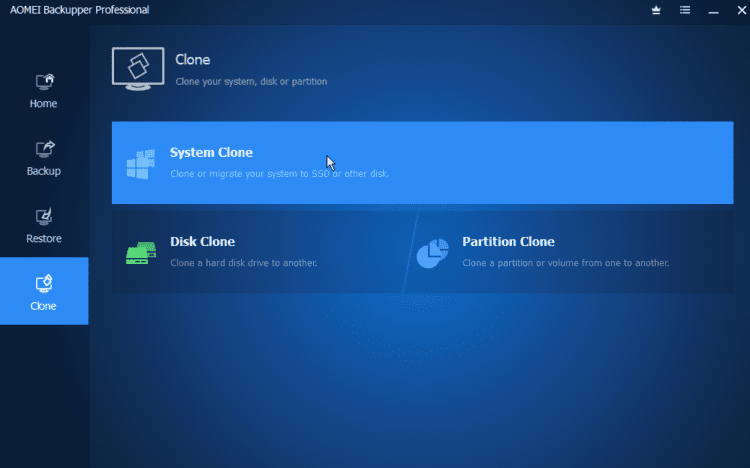Open the Backup sidebar icon
The width and height of the screenshot is (750, 468).
tap(44, 149)
